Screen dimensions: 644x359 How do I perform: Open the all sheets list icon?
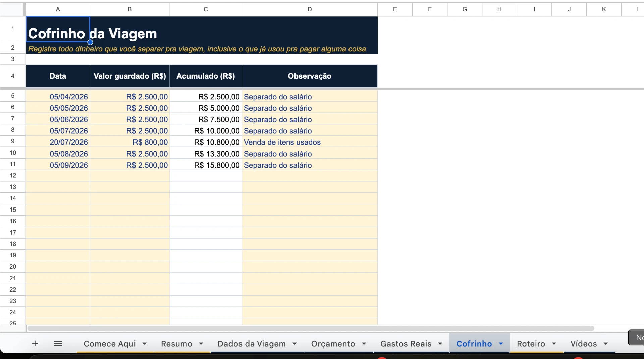58,343
